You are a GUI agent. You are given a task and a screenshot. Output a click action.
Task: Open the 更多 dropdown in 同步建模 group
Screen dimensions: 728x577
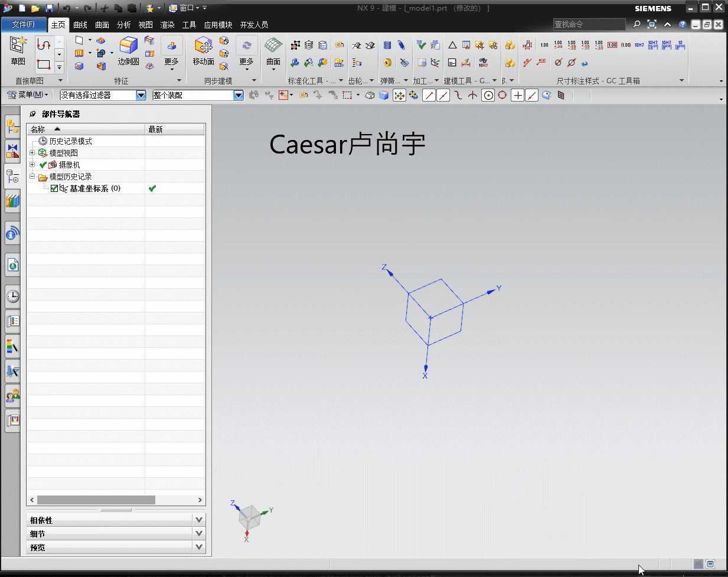click(246, 53)
